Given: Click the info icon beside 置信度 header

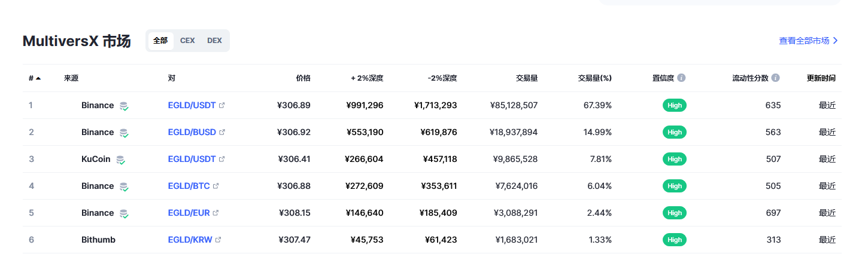Looking at the screenshot, I should coord(681,78).
